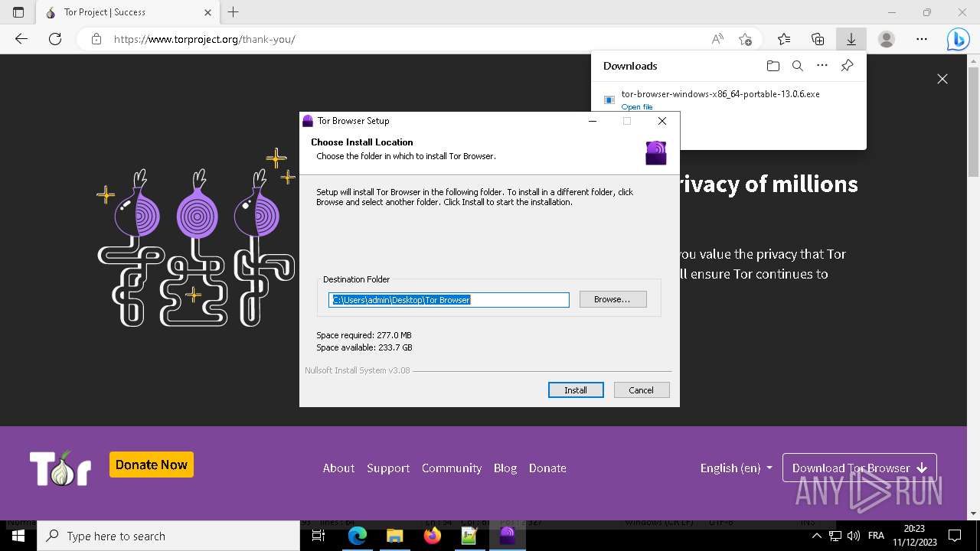The height and width of the screenshot is (551, 980).
Task: Open the clock showing 20:23
Action: 914,536
